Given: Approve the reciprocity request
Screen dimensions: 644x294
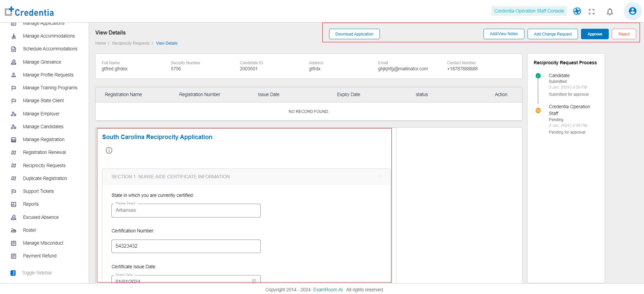Looking at the screenshot, I should click(x=595, y=34).
